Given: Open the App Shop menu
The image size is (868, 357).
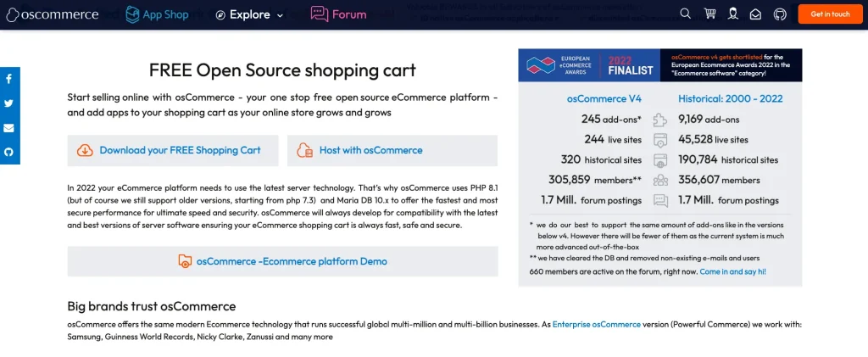Looking at the screenshot, I should pos(157,14).
